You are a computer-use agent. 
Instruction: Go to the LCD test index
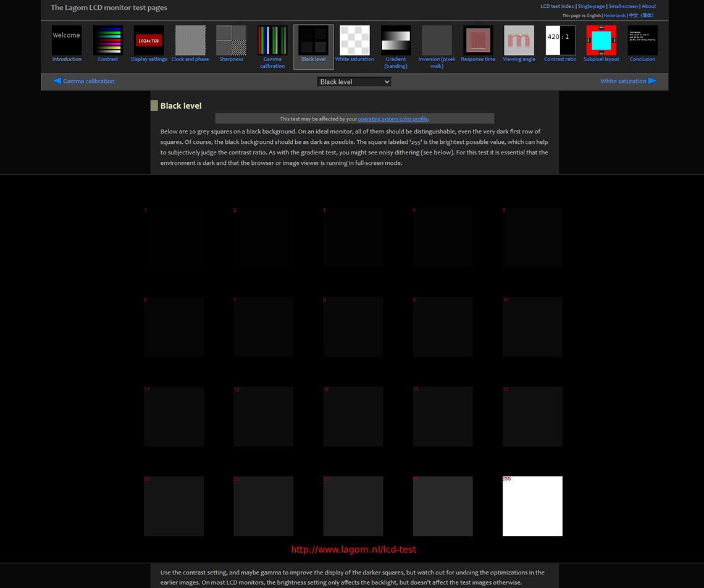[557, 6]
